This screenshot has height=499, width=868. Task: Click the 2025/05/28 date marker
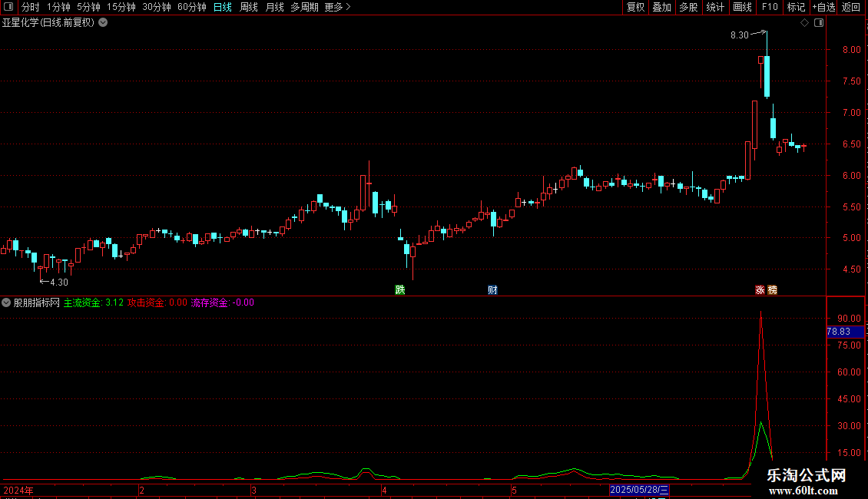click(639, 490)
